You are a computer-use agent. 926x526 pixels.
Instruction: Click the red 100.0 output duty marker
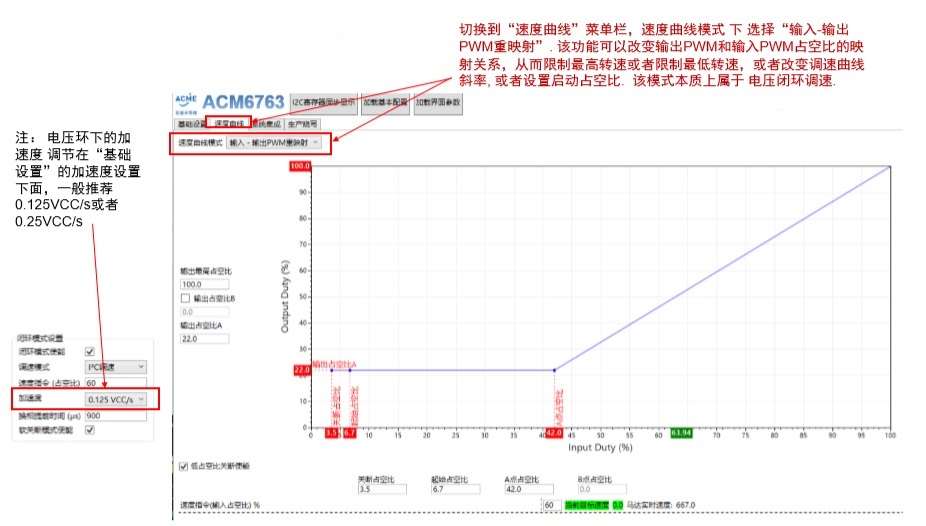[300, 166]
